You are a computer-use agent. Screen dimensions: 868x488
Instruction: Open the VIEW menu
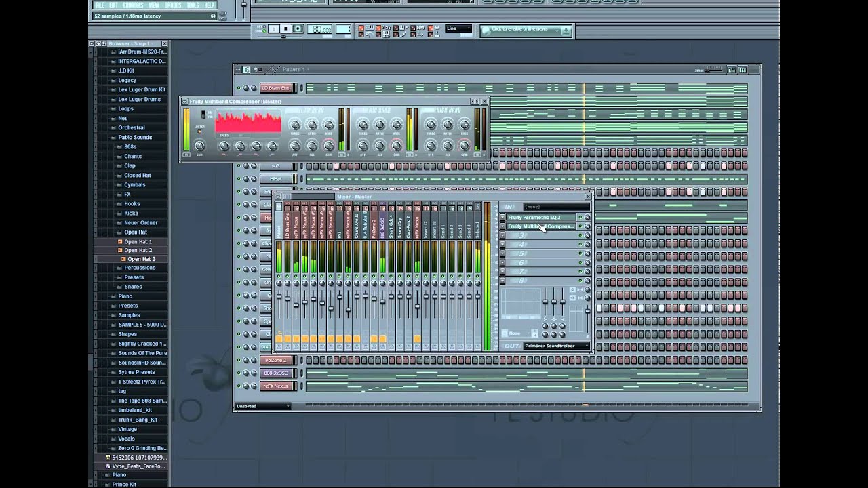154,5
